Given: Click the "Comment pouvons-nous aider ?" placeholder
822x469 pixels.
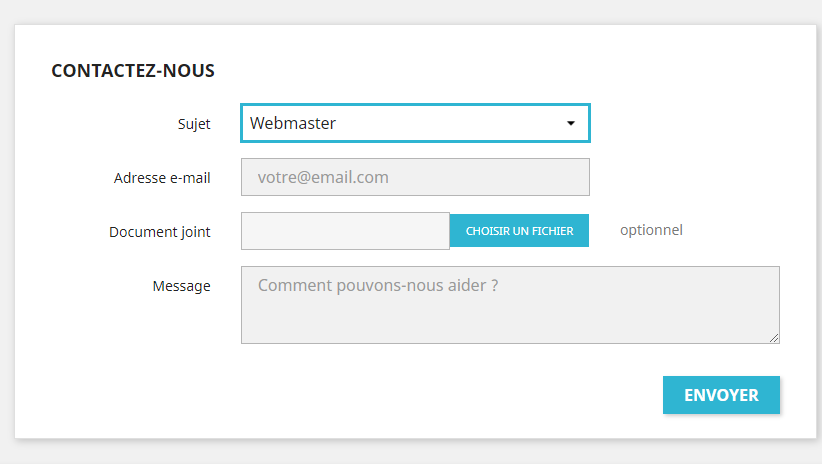Looking at the screenshot, I should (x=378, y=285).
